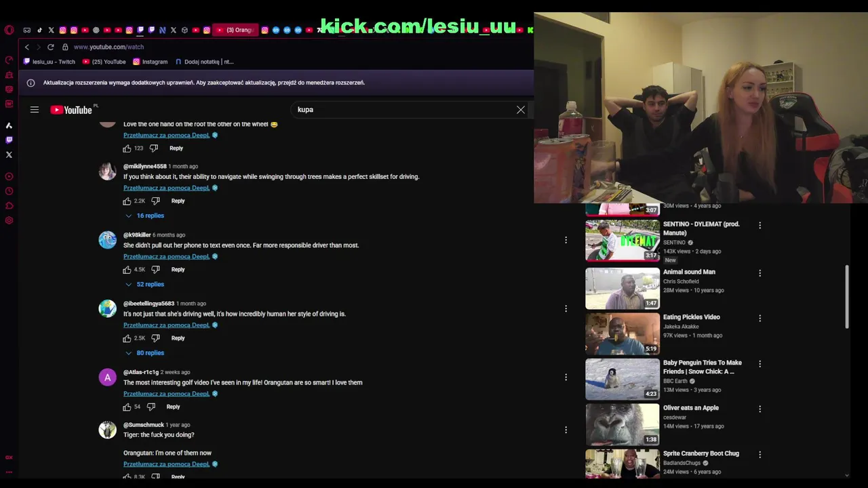Viewport: 868px width, 488px height.
Task: Open the @Sumschmuck channel name link
Action: point(144,425)
